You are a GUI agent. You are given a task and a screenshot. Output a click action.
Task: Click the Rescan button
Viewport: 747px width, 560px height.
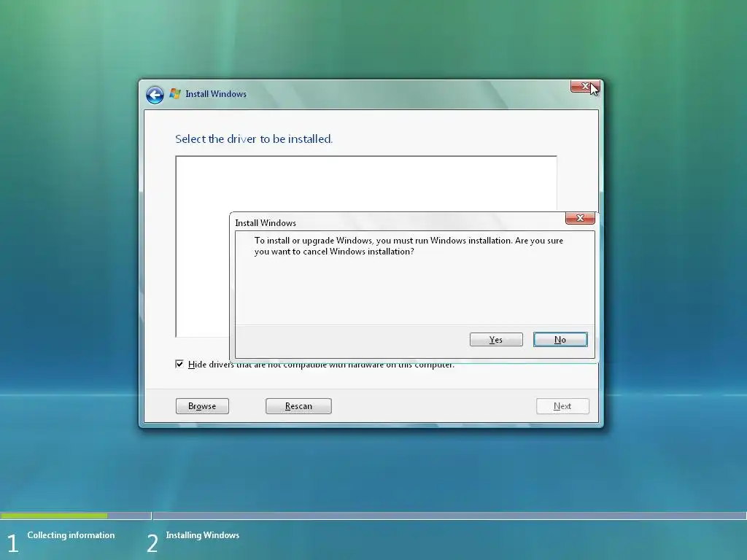point(298,406)
